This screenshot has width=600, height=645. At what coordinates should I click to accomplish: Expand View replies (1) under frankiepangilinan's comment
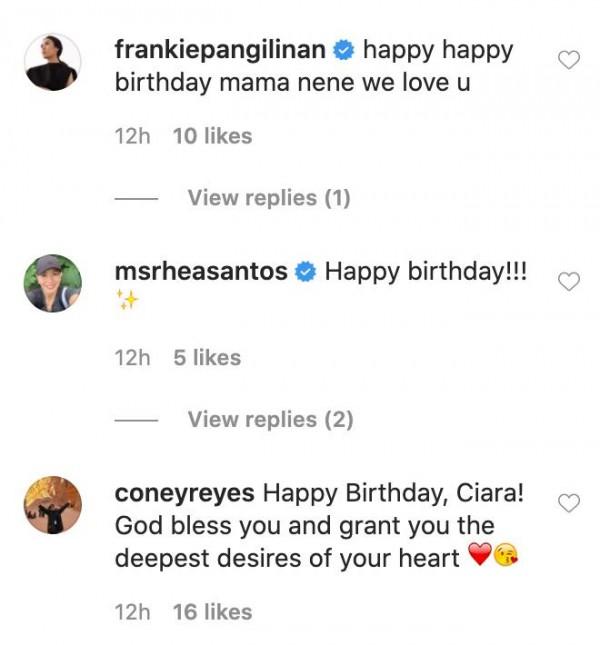pyautogui.click(x=269, y=198)
